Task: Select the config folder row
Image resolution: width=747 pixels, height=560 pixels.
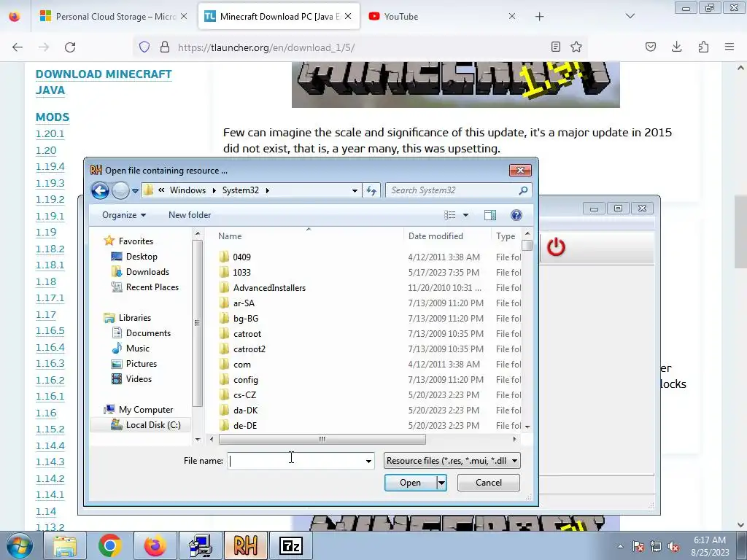Action: point(246,379)
